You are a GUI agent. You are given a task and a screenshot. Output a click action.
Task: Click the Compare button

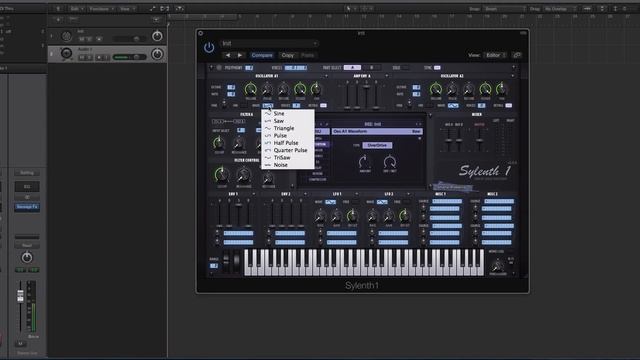click(x=262, y=55)
